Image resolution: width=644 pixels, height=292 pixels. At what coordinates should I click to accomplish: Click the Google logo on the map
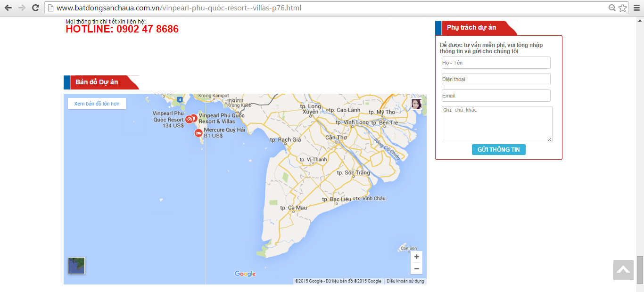click(x=245, y=274)
